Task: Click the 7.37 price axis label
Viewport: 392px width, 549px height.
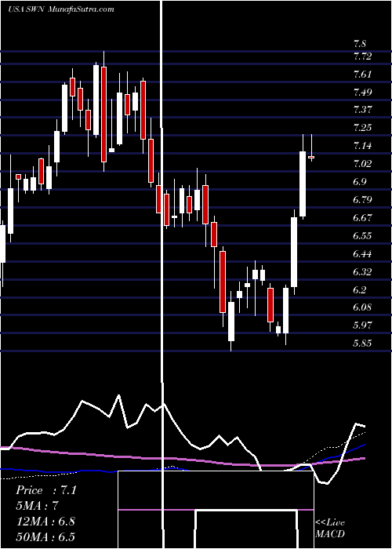Action: (362, 110)
